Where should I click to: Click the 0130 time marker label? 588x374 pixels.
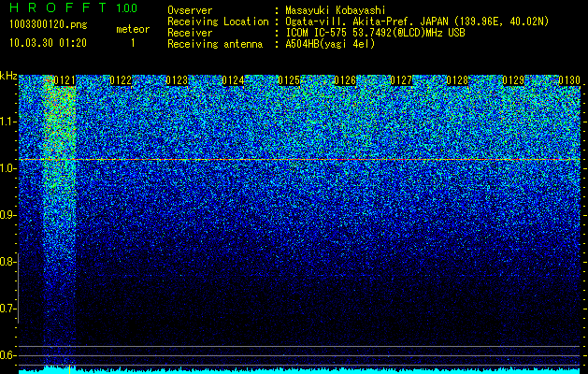[569, 80]
